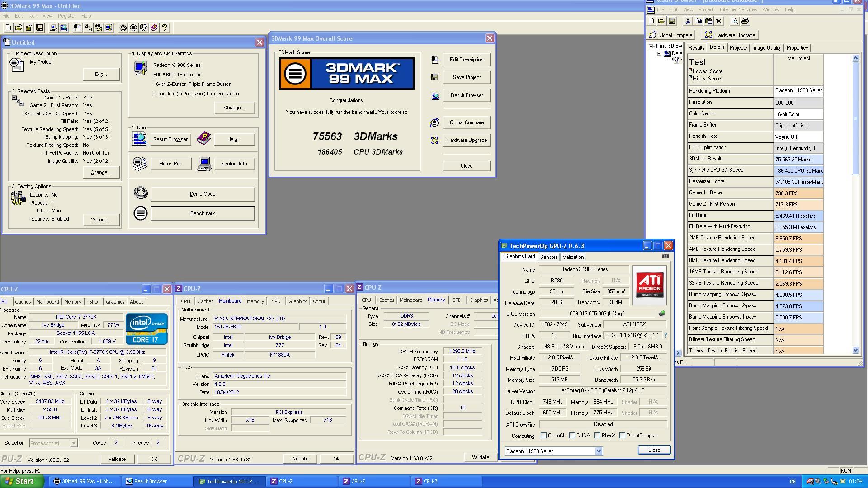This screenshot has height=488, width=868.
Task: Click Save Project button in score dialog
Action: (467, 77)
